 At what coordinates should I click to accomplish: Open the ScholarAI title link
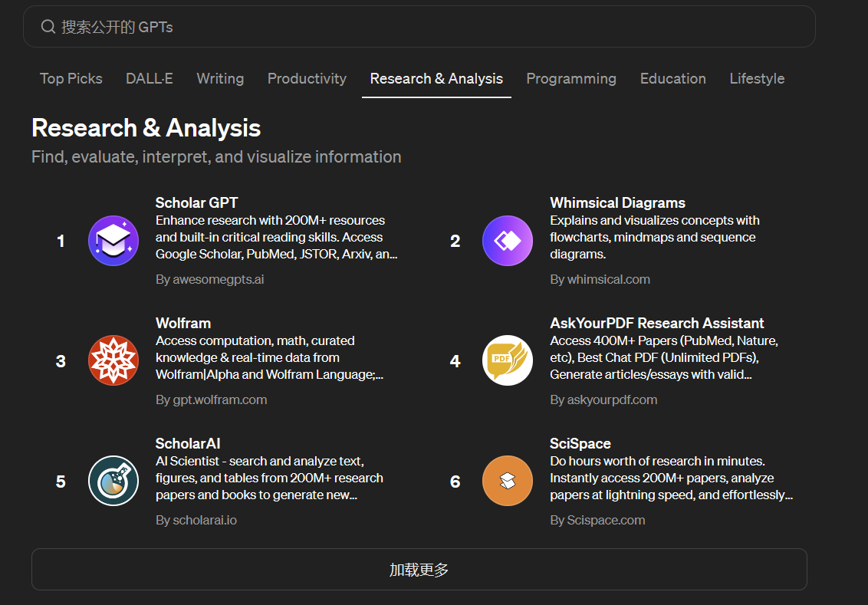point(188,443)
